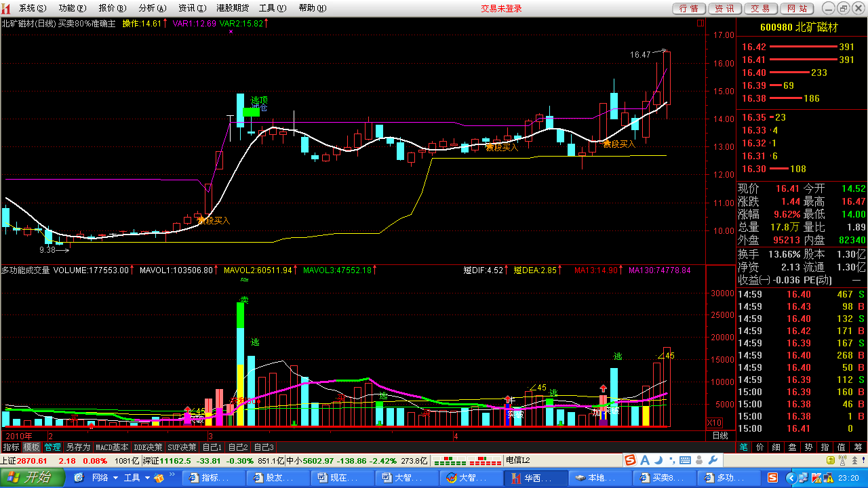
Task: Click the X10 volume scale indicator
Action: (x=714, y=422)
